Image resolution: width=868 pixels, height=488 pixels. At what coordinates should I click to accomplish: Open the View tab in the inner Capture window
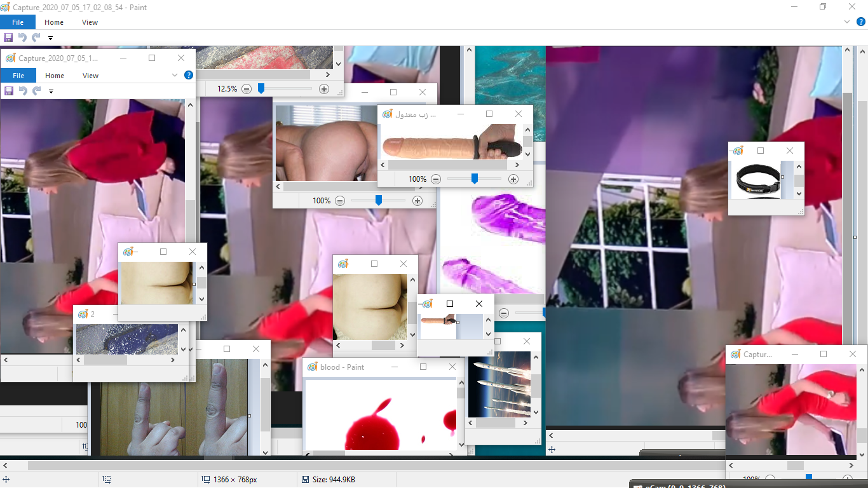(90, 76)
